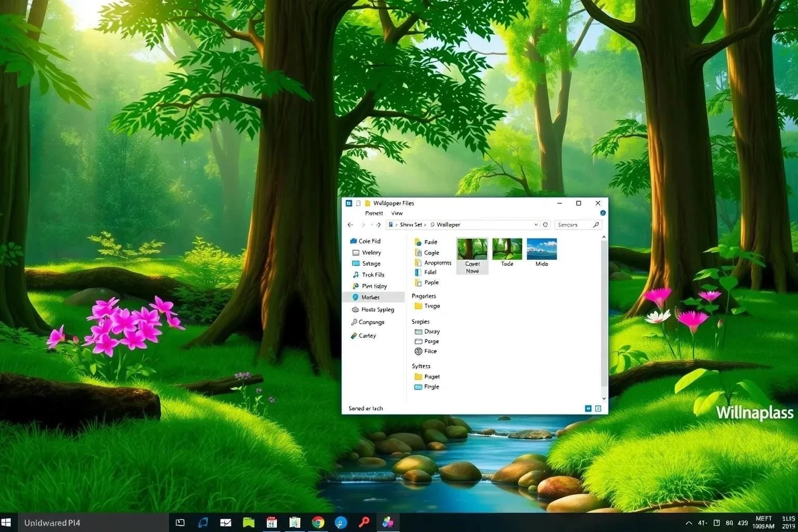Select Cartey in the sidebar

(363, 336)
